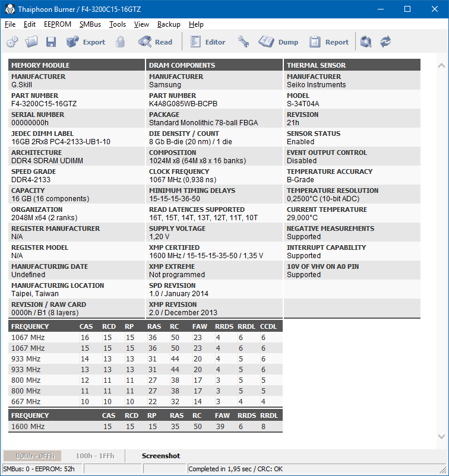Open the View menu
Viewport: 449px width, 476px height.
141,24
